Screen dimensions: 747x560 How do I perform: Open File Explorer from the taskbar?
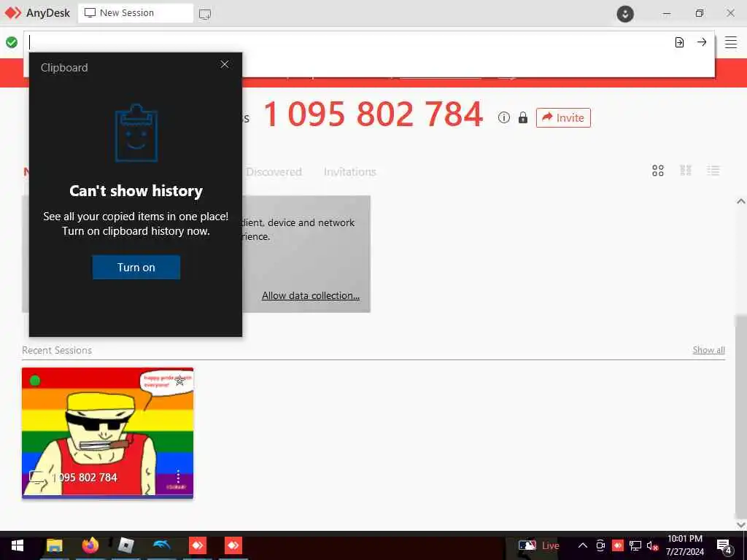click(54, 545)
